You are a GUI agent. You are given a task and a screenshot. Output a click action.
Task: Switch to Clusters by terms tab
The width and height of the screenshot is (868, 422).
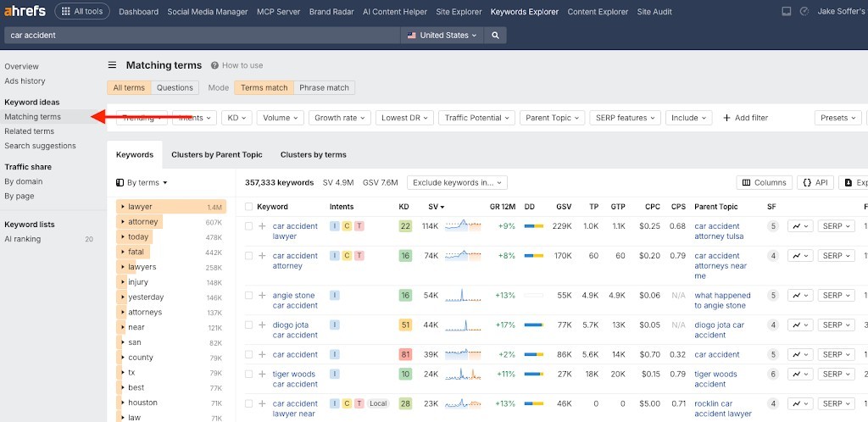314,155
